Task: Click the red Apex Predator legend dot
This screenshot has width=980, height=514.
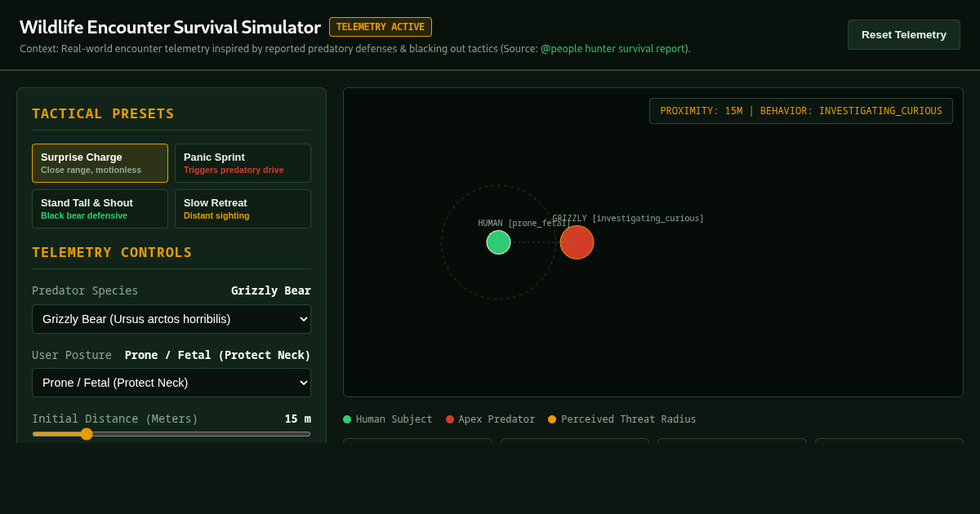Action: point(450,419)
